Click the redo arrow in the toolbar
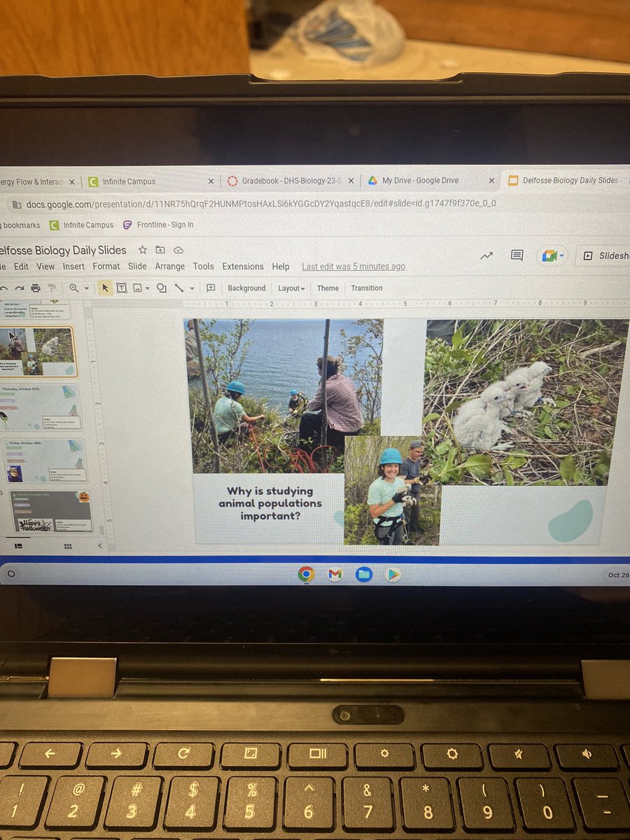 tap(18, 288)
